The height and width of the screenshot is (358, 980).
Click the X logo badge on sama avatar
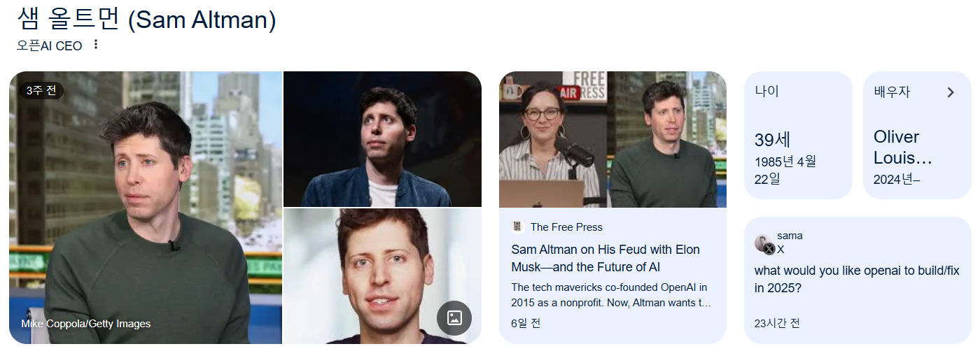[x=769, y=249]
